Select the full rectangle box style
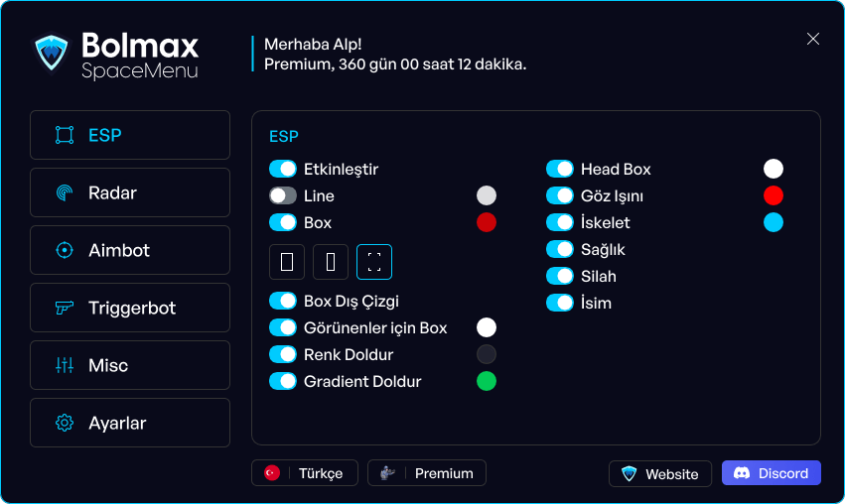Image resolution: width=845 pixels, height=504 pixels. coord(287,262)
